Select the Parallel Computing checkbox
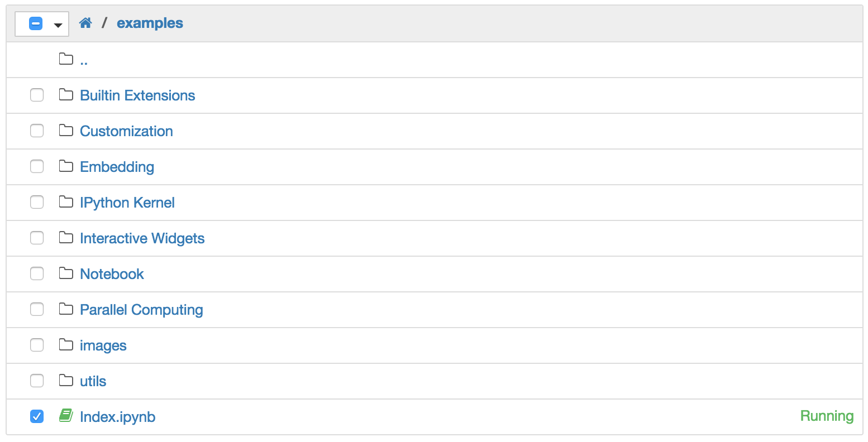868x442 pixels. tap(36, 309)
